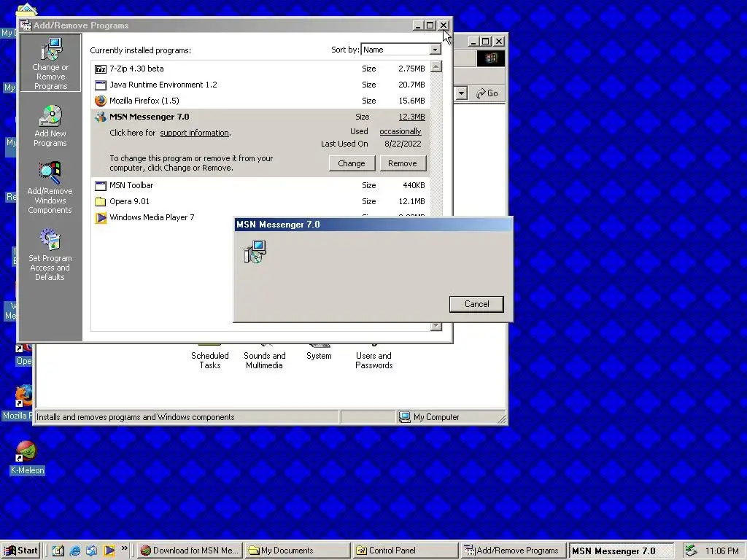The image size is (747, 560).
Task: Select the Mozilla Firefox (1.5) icon
Action: (x=100, y=101)
